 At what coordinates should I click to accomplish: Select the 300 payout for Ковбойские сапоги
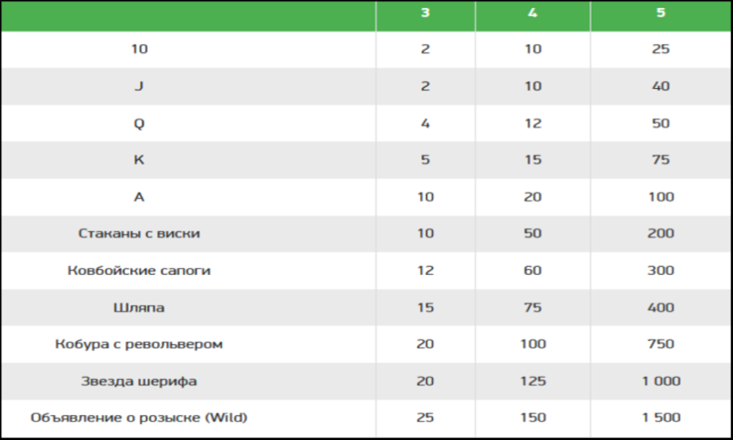tap(660, 270)
